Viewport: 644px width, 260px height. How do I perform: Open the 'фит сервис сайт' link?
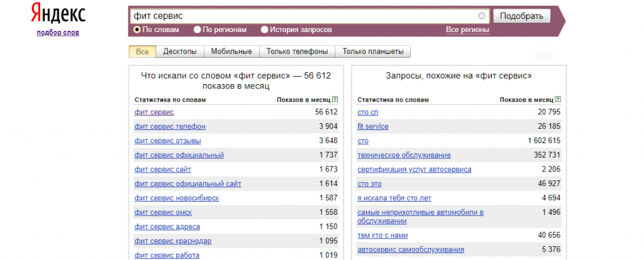click(x=163, y=170)
